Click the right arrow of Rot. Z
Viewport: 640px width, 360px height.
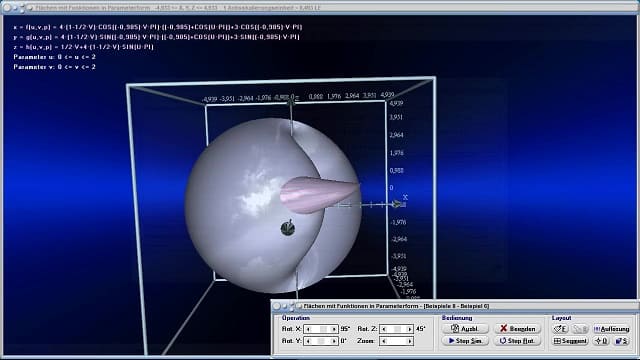coord(410,329)
